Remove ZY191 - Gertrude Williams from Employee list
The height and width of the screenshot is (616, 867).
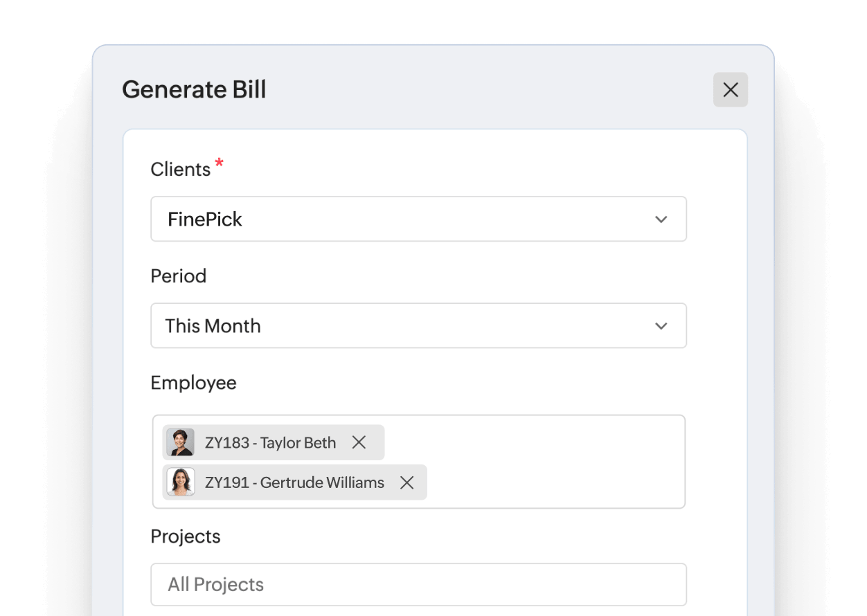coord(407,482)
